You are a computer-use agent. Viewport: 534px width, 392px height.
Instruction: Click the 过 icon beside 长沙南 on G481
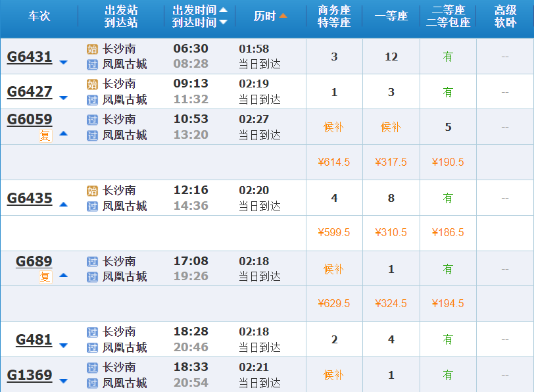92,332
